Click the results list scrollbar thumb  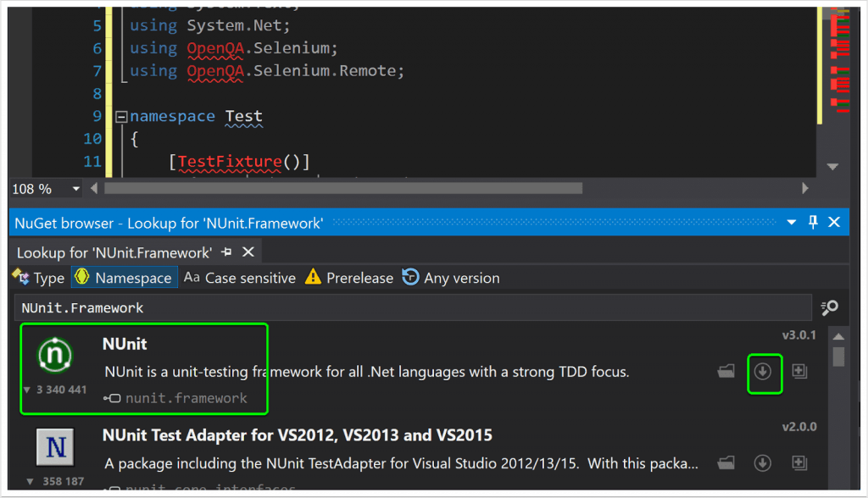(838, 357)
